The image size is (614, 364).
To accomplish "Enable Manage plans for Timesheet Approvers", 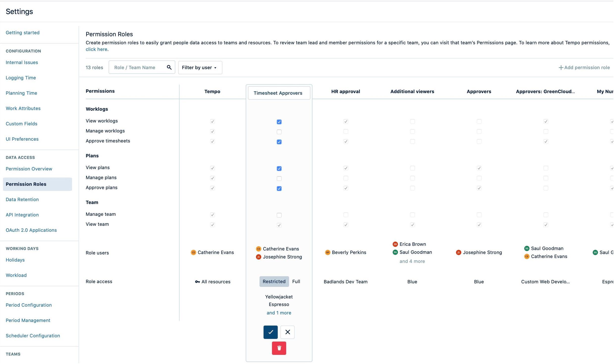I will point(279,178).
